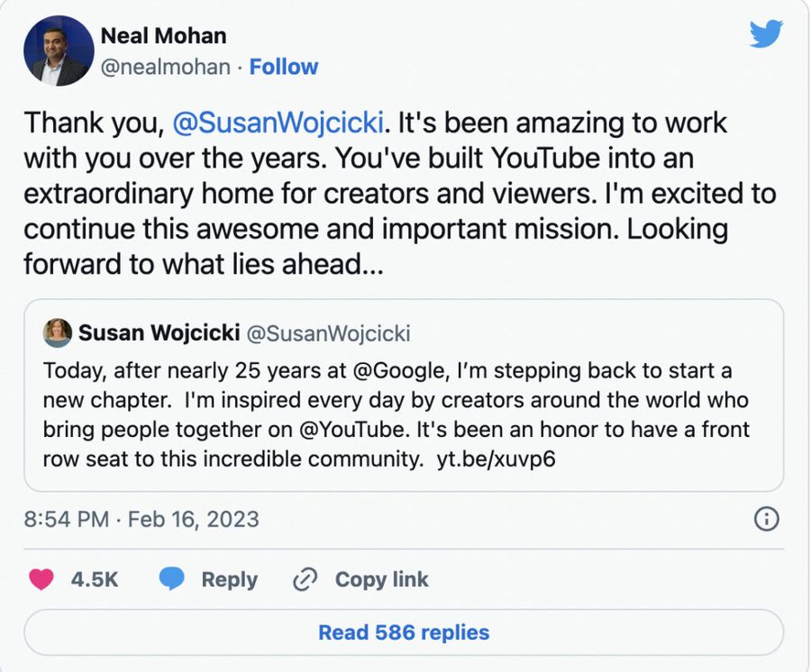Click the @nealmohan handle
This screenshot has height=672, width=811.
pos(165,67)
